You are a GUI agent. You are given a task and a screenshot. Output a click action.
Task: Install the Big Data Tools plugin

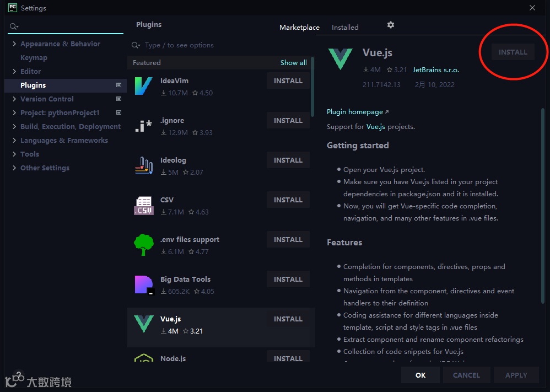288,279
